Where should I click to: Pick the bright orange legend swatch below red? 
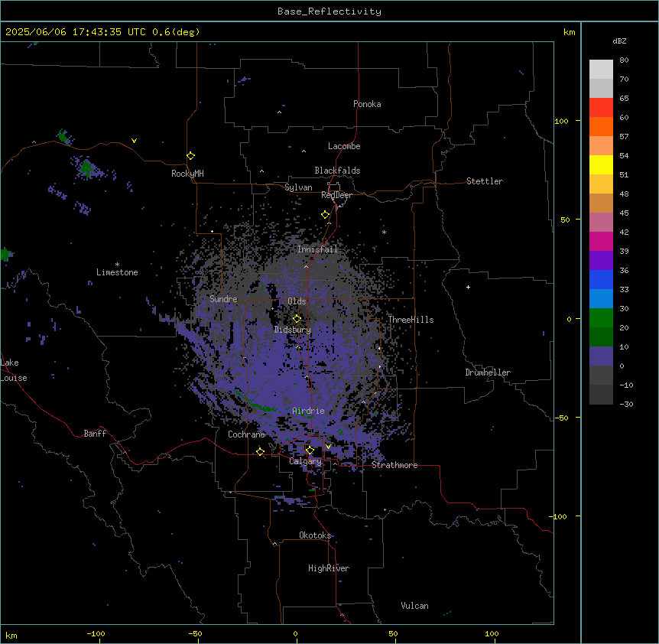tap(601, 126)
